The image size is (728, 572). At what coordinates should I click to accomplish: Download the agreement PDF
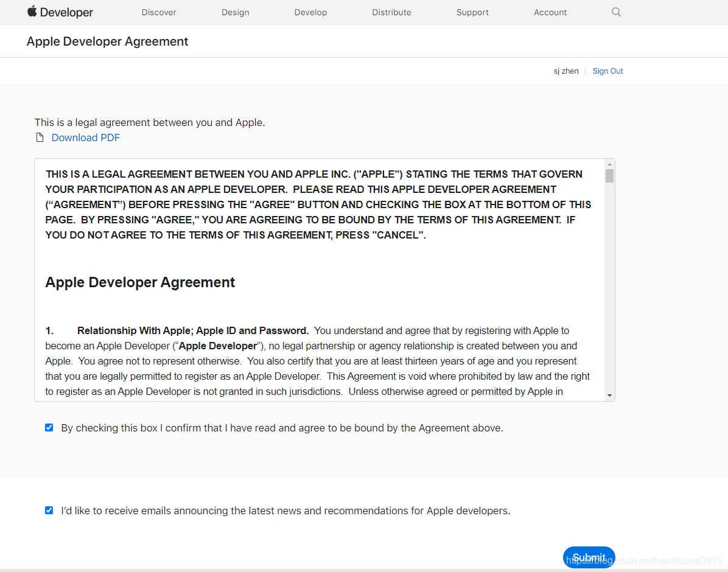[85, 138]
